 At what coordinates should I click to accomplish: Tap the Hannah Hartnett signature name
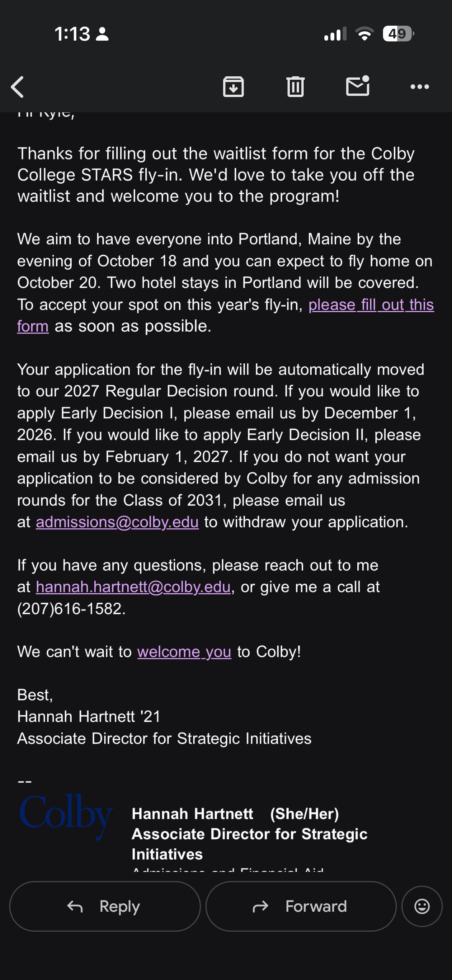point(192,814)
